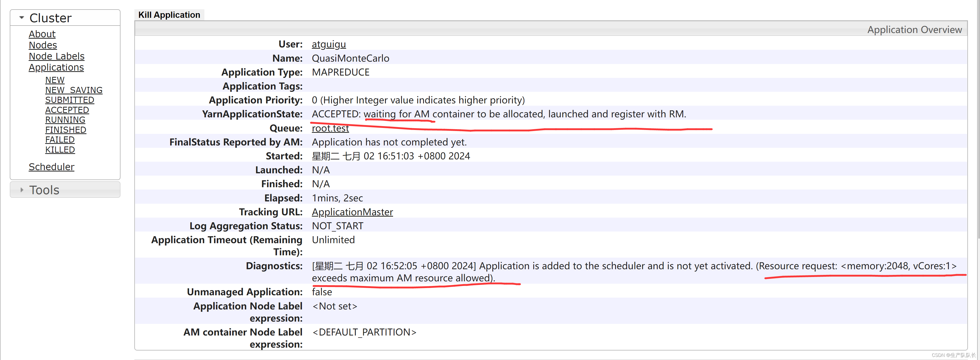
Task: Open the ApplicationMaster tracking URL
Action: click(x=352, y=212)
